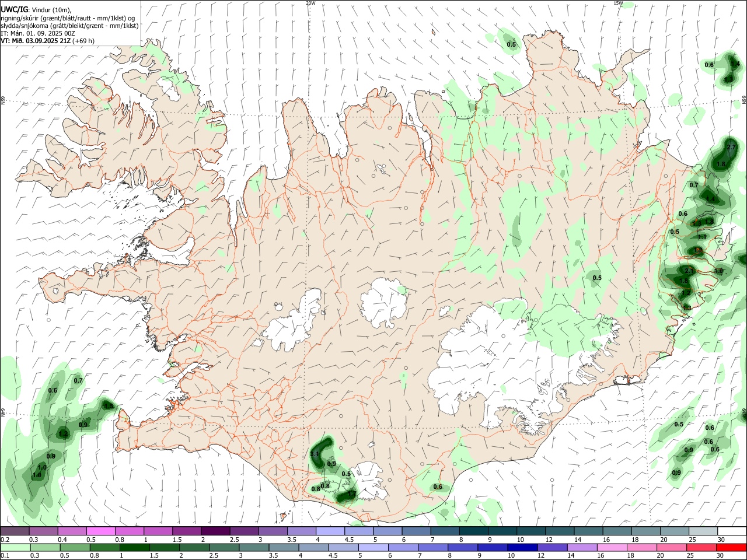This screenshot has width=747, height=560.
Task: Select the darkest purple swatch between 2 and 2.5, upper legend
Action: pos(215,531)
